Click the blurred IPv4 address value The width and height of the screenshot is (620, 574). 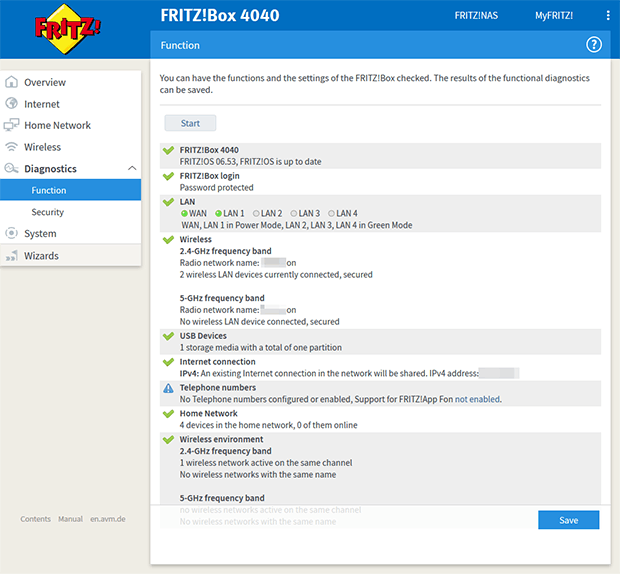point(499,373)
